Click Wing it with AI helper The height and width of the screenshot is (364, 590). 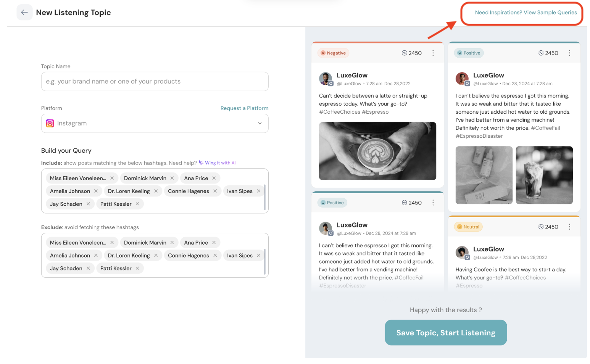click(218, 163)
